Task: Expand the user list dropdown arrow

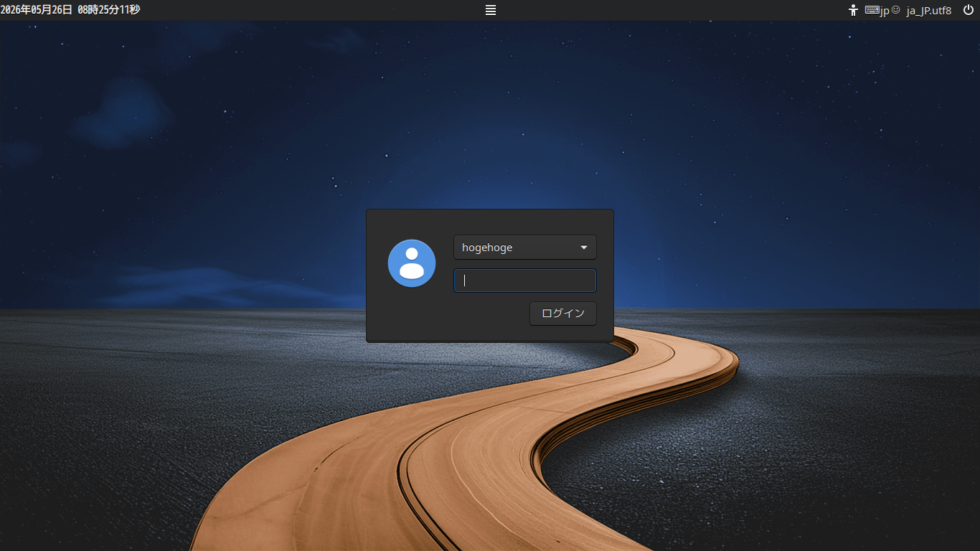Action: coord(584,248)
